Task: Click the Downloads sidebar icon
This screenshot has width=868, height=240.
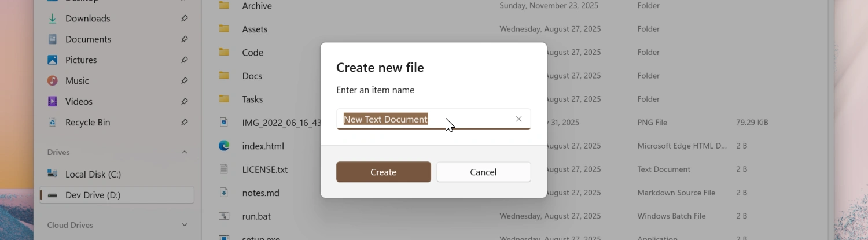Action: point(53,19)
